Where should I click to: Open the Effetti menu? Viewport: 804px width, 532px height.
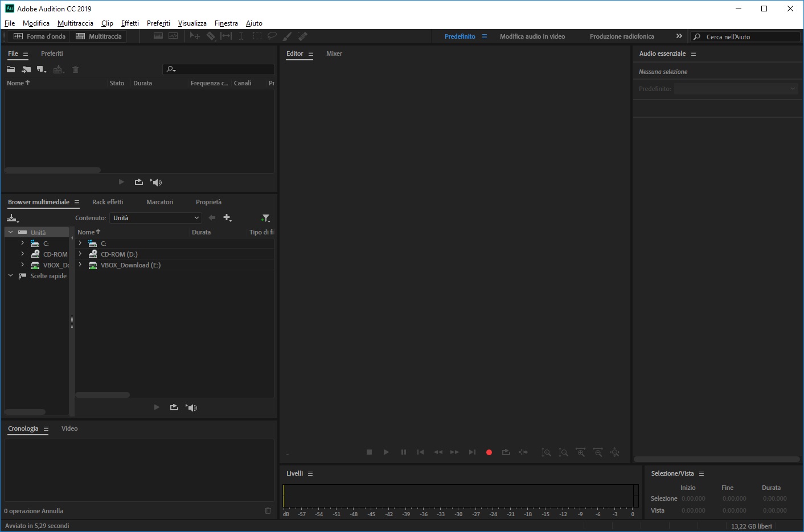[x=130, y=23]
